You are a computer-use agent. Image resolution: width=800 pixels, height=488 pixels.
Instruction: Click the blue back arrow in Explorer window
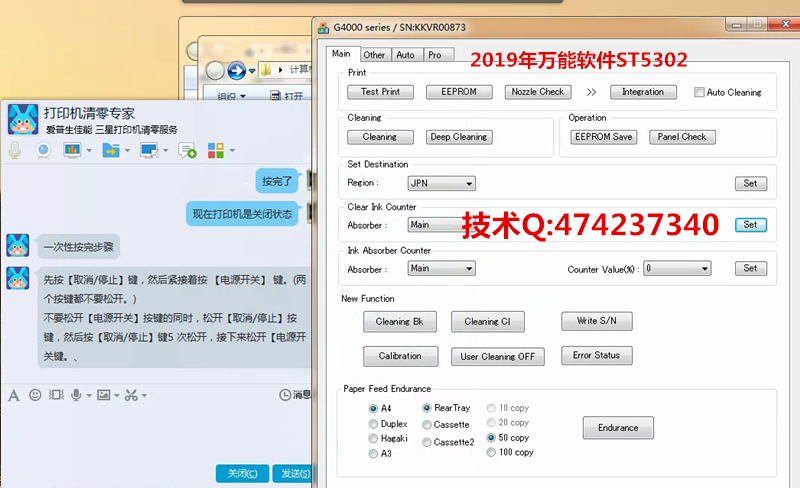click(x=237, y=70)
